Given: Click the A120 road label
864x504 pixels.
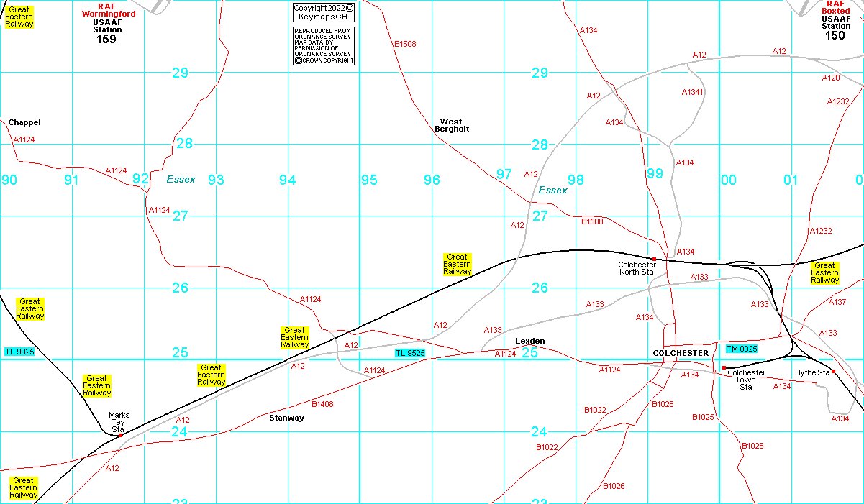Looking at the screenshot, I should [830, 78].
